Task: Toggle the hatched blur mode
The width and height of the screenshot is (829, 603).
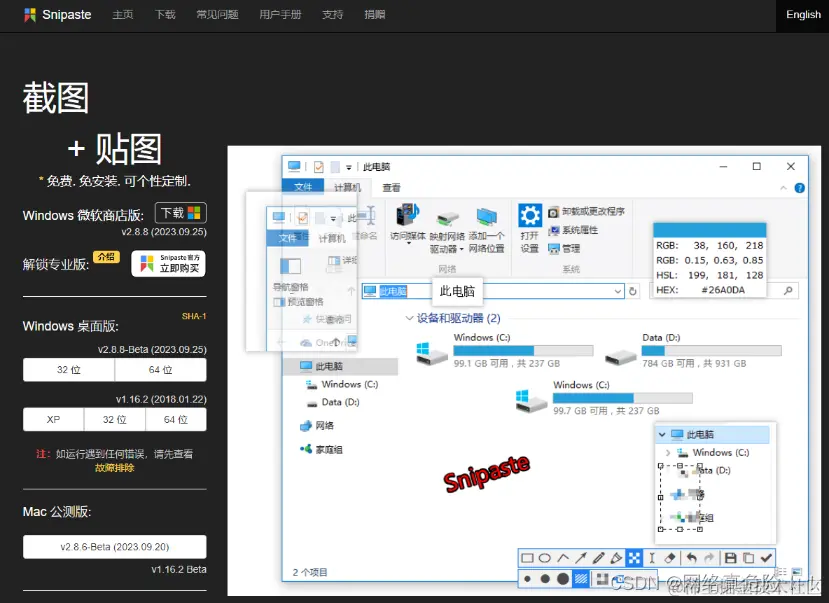Action: pyautogui.click(x=581, y=579)
